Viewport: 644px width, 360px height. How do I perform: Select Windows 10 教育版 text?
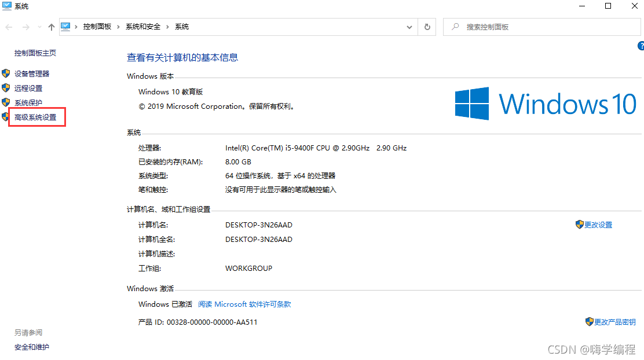[170, 92]
